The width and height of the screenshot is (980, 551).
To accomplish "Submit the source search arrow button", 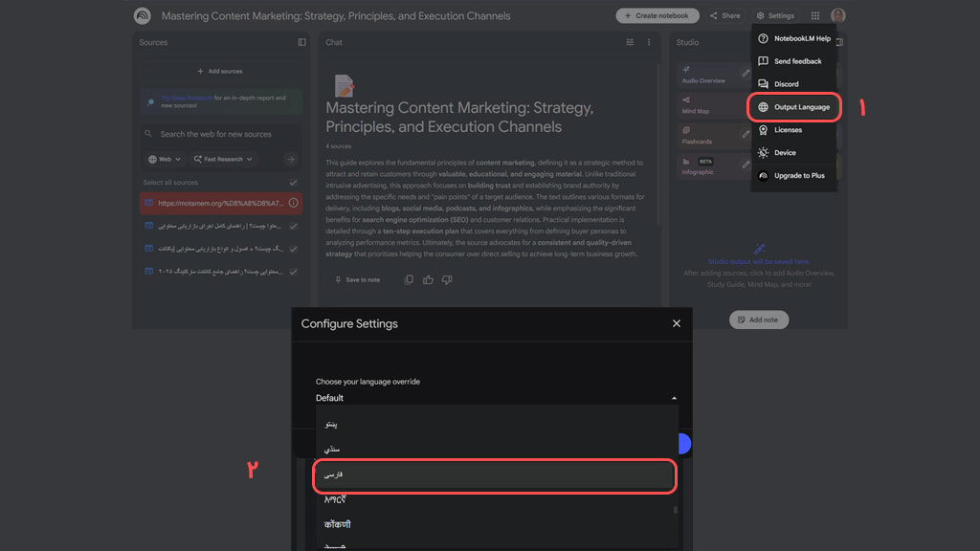I will tap(291, 160).
